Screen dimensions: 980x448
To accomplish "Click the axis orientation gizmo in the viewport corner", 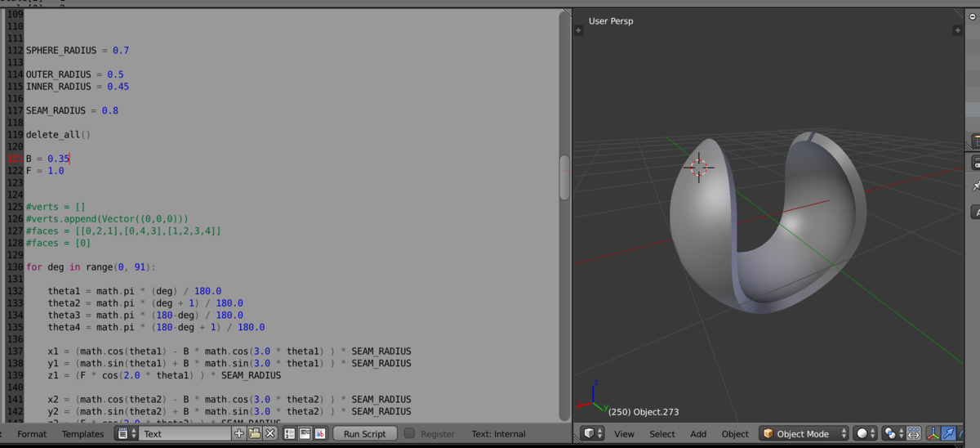I will (x=593, y=396).
